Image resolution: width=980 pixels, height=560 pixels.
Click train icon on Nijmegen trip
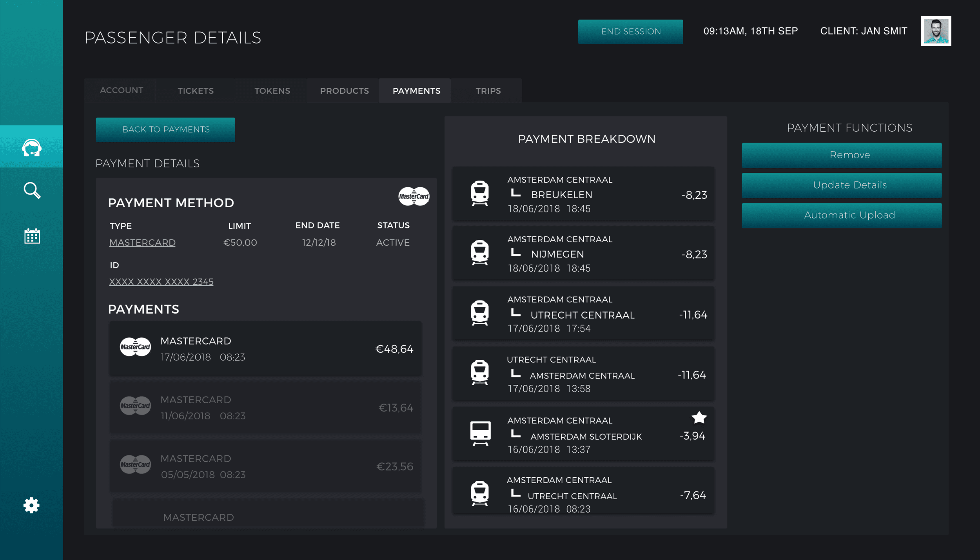(x=480, y=252)
